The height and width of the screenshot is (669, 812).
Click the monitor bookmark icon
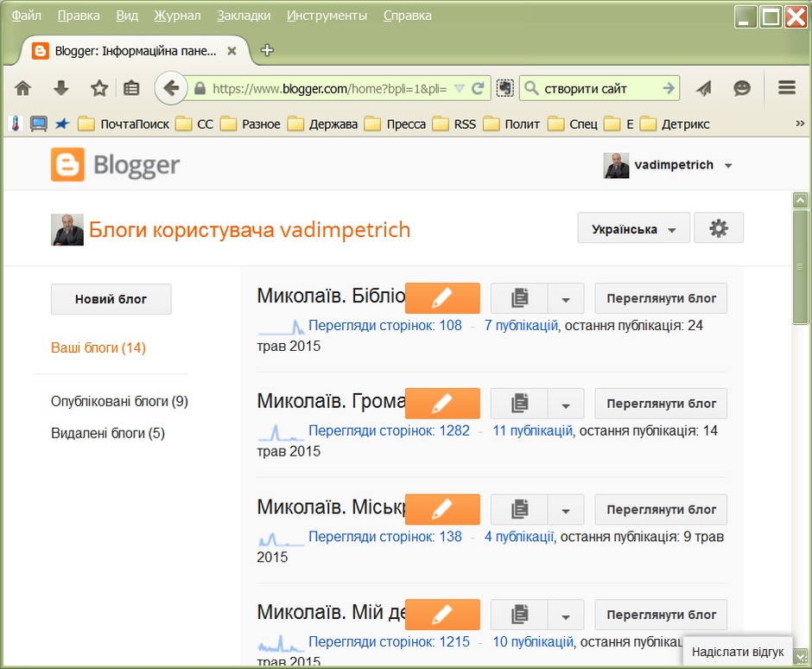pyautogui.click(x=39, y=124)
